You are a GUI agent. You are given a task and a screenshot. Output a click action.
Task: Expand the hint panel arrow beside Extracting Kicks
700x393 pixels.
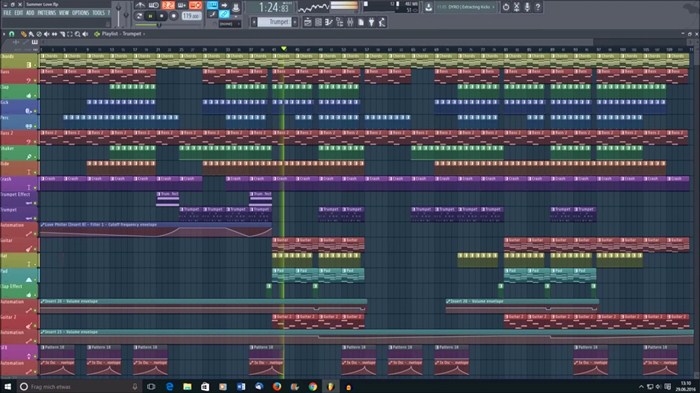click(x=493, y=7)
